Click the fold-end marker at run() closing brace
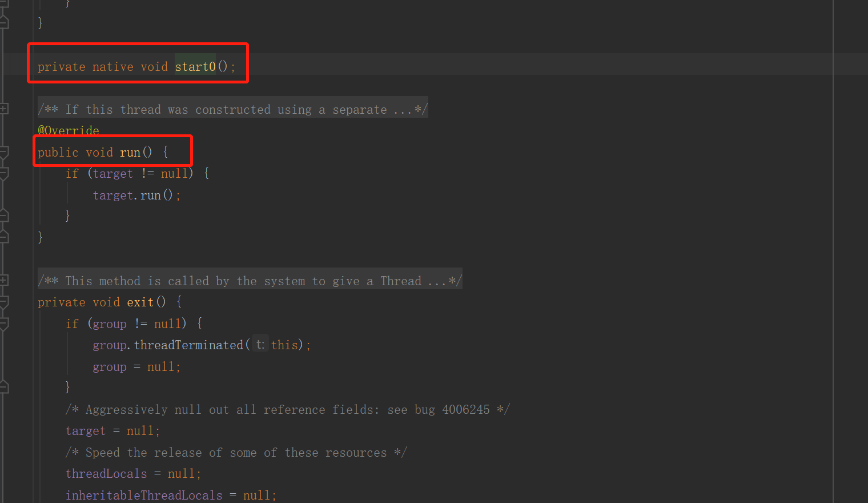Image resolution: width=868 pixels, height=503 pixels. (x=3, y=237)
